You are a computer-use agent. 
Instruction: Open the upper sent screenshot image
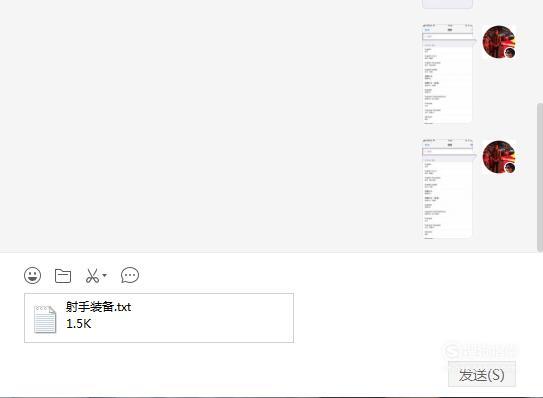(x=447, y=73)
